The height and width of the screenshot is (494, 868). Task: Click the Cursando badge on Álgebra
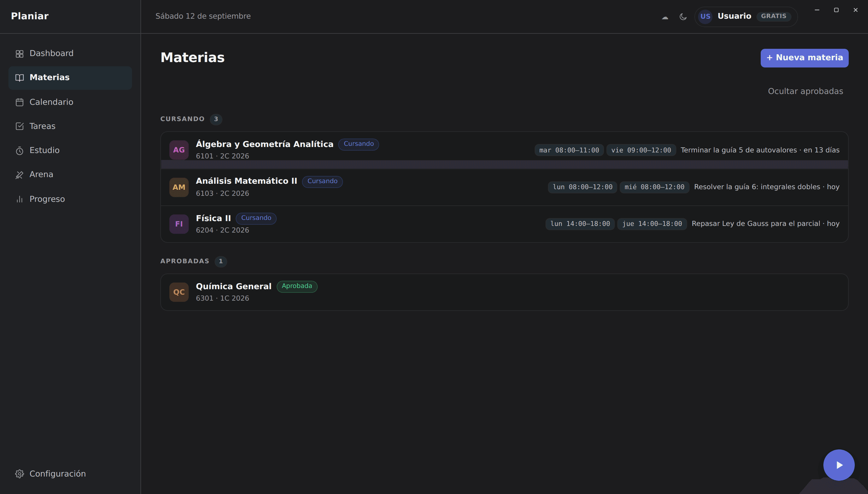[358, 144]
